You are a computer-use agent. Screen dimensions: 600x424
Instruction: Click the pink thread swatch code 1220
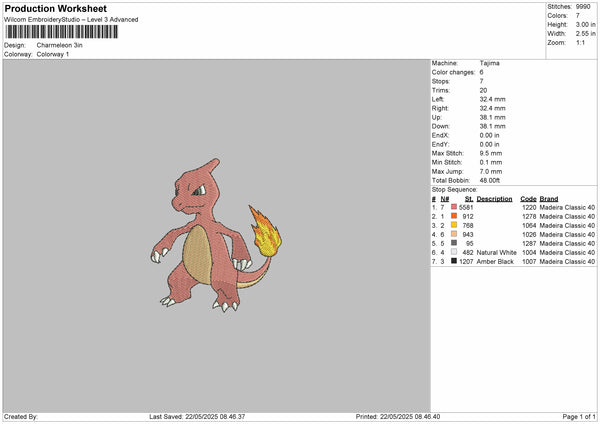[454, 207]
